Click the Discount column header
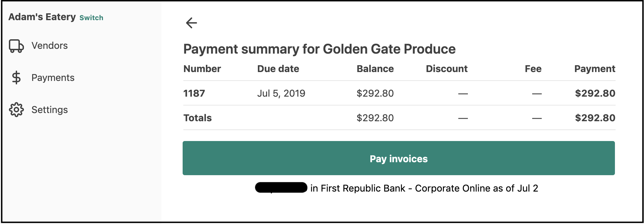Screen dimensions: 644x224 tap(447, 69)
